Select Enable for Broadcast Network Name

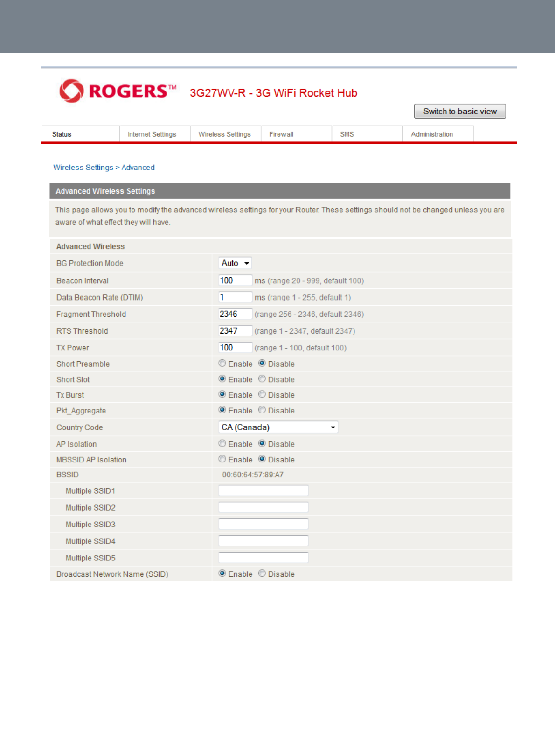click(222, 574)
